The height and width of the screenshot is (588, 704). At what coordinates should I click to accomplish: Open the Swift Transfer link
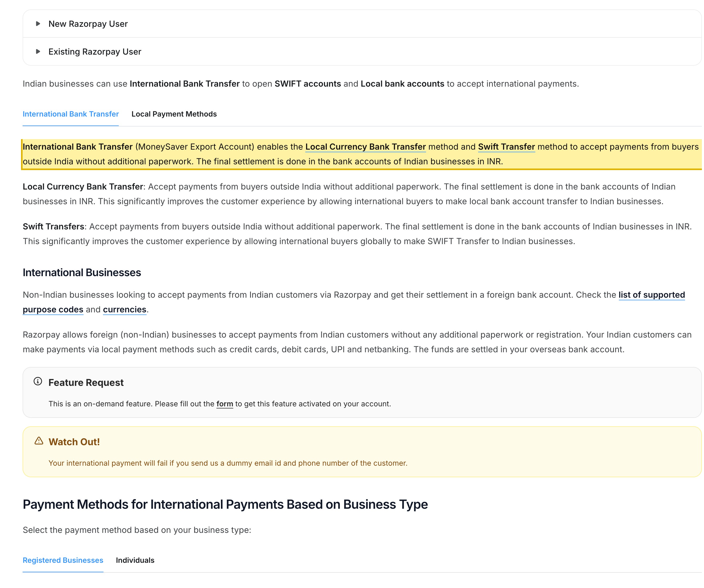506,147
